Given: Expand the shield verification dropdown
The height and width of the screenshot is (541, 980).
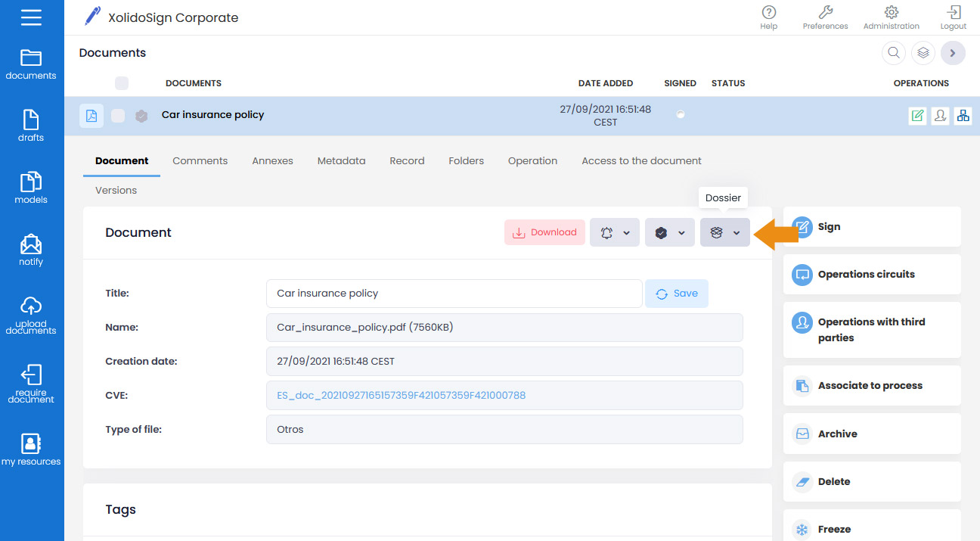Looking at the screenshot, I should coord(670,232).
